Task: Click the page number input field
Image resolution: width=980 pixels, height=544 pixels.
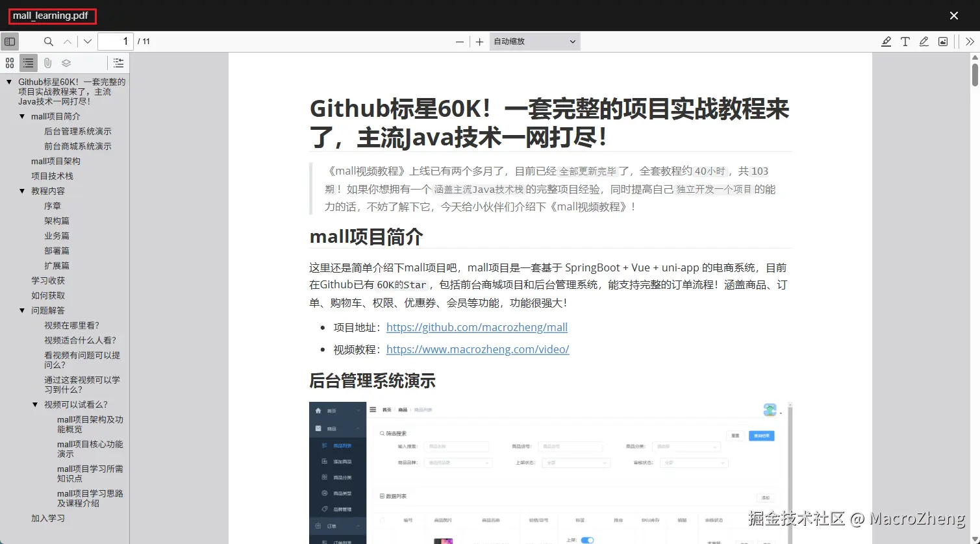Action: pos(116,42)
